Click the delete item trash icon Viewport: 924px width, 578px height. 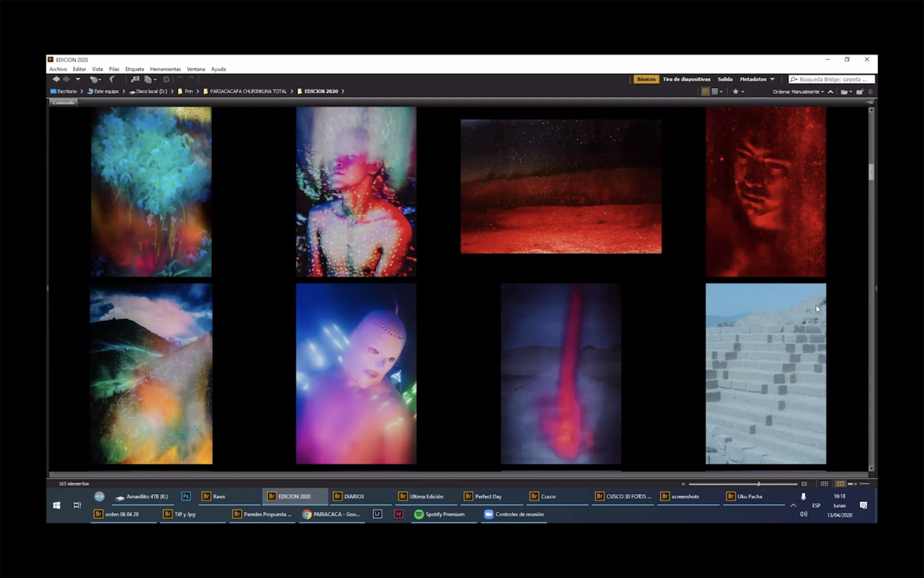(x=871, y=91)
